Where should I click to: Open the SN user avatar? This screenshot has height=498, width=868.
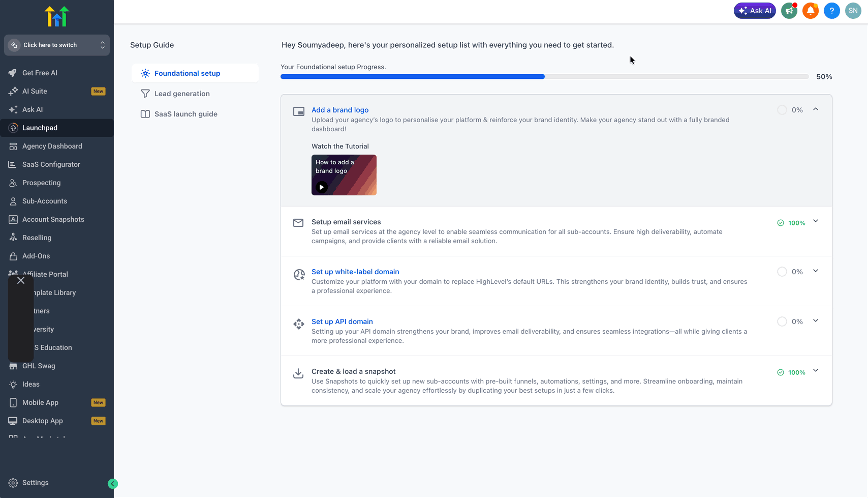click(853, 11)
